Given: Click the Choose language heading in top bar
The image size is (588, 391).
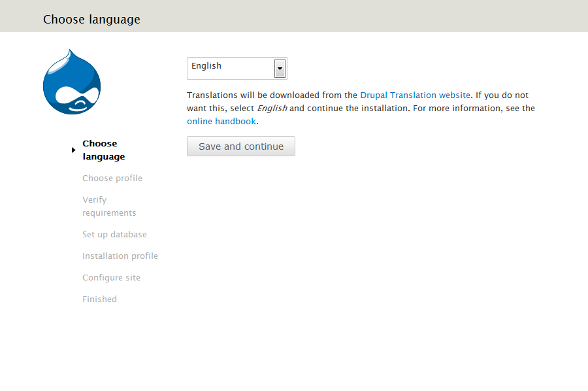Looking at the screenshot, I should coord(91,19).
